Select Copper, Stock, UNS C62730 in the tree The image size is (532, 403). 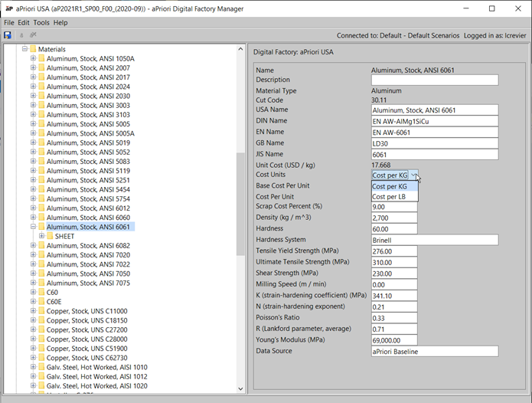[86, 358]
